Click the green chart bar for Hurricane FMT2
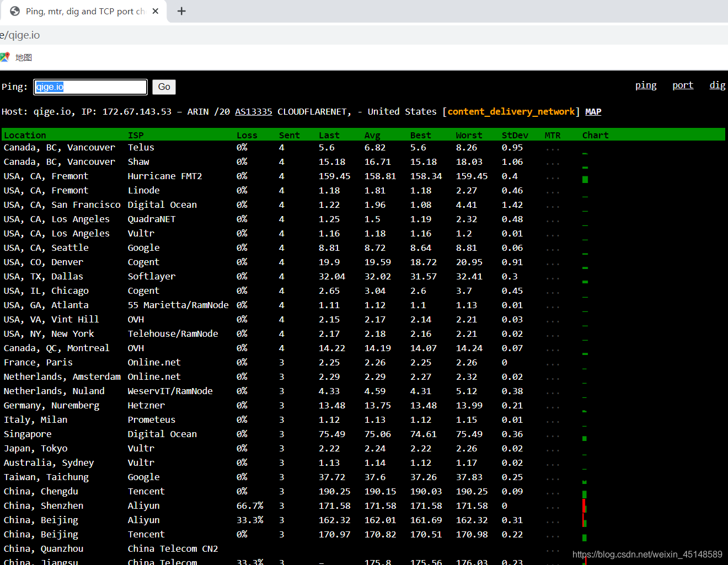 [x=585, y=179]
